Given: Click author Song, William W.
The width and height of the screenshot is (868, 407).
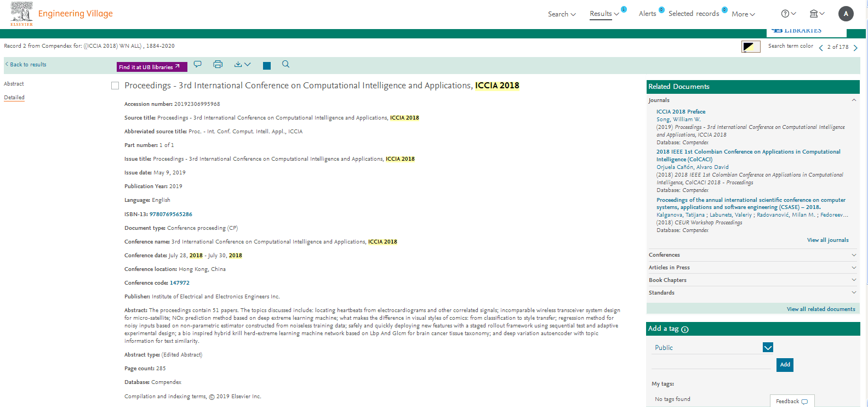Looking at the screenshot, I should (678, 120).
